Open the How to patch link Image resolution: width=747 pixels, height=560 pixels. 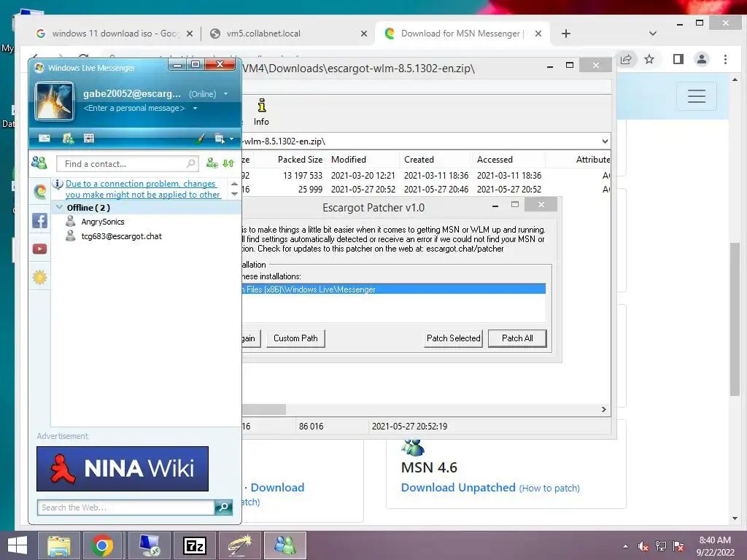click(x=549, y=488)
